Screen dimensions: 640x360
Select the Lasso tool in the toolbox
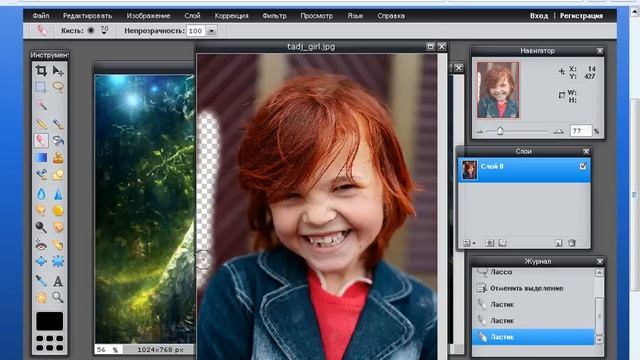[x=58, y=87]
